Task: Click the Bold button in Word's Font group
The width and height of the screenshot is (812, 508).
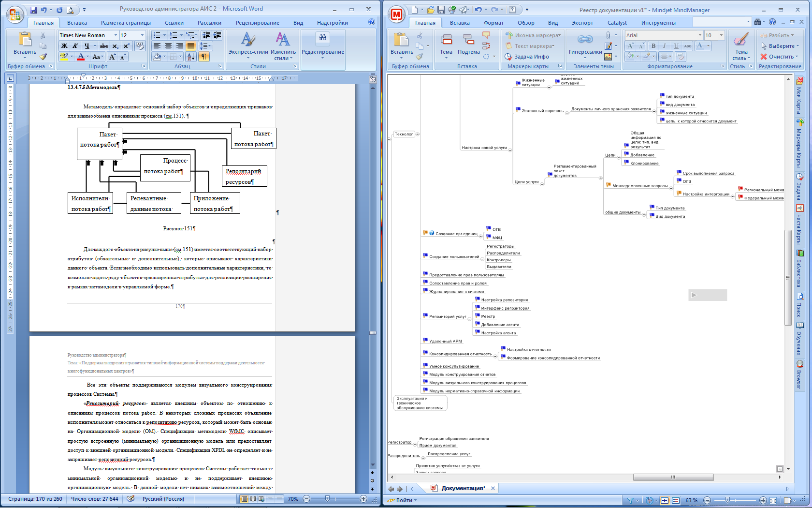Action: (x=64, y=46)
